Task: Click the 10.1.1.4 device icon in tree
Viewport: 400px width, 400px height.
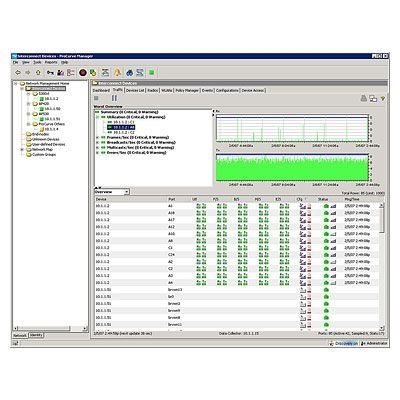Action: tap(42, 129)
